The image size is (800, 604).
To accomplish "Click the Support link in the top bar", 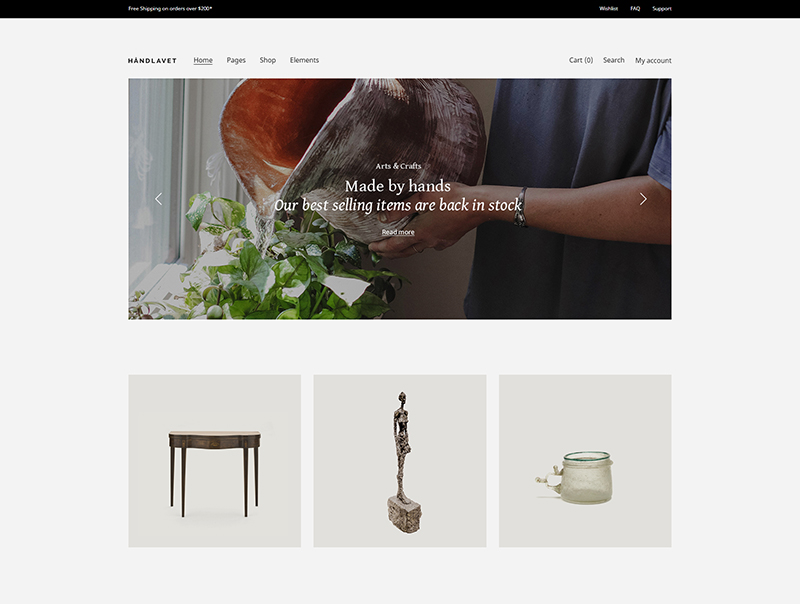I will point(662,9).
